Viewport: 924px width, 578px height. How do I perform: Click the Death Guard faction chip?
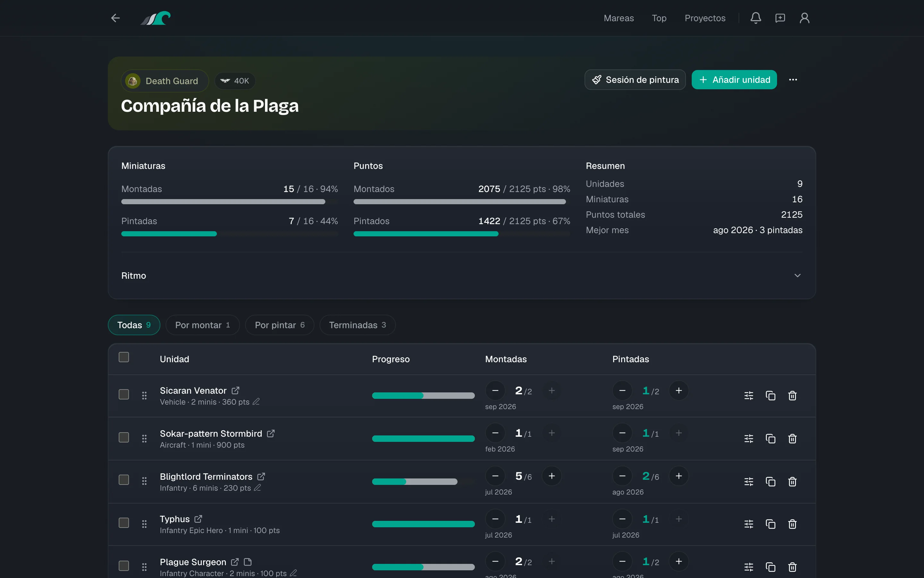click(165, 81)
